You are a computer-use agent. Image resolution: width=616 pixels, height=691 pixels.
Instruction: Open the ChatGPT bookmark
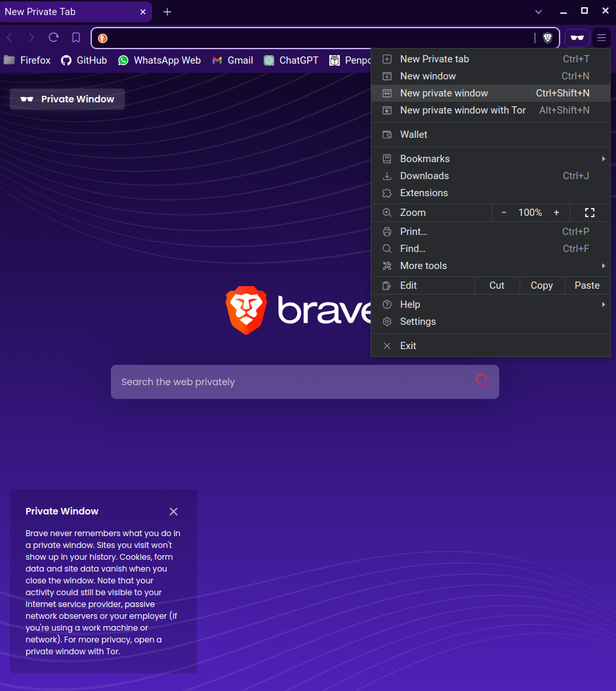(291, 60)
